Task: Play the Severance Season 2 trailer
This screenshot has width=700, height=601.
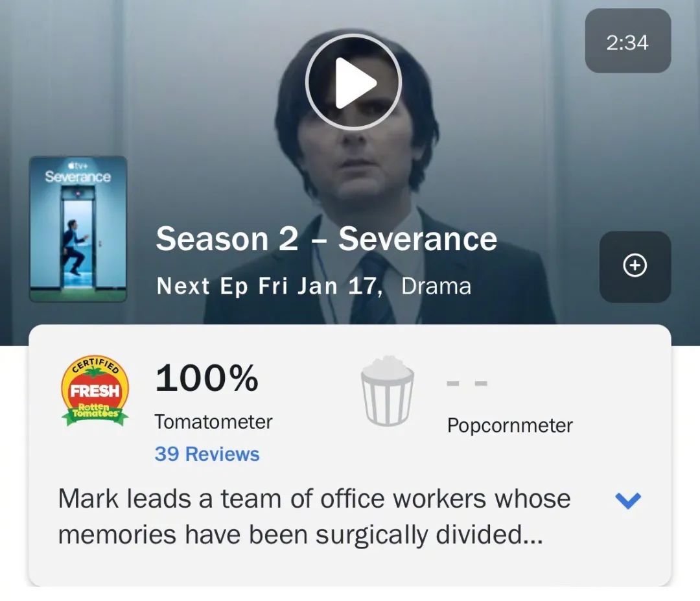Action: [354, 82]
